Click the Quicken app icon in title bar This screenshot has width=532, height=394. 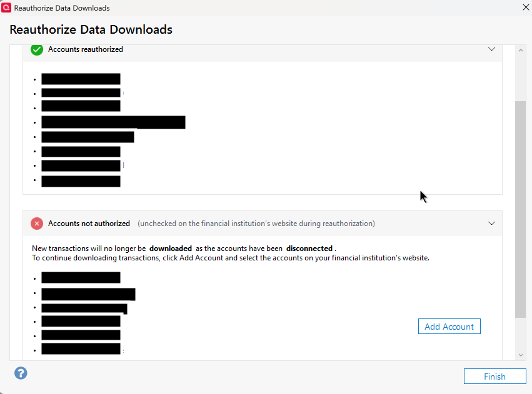click(6, 7)
